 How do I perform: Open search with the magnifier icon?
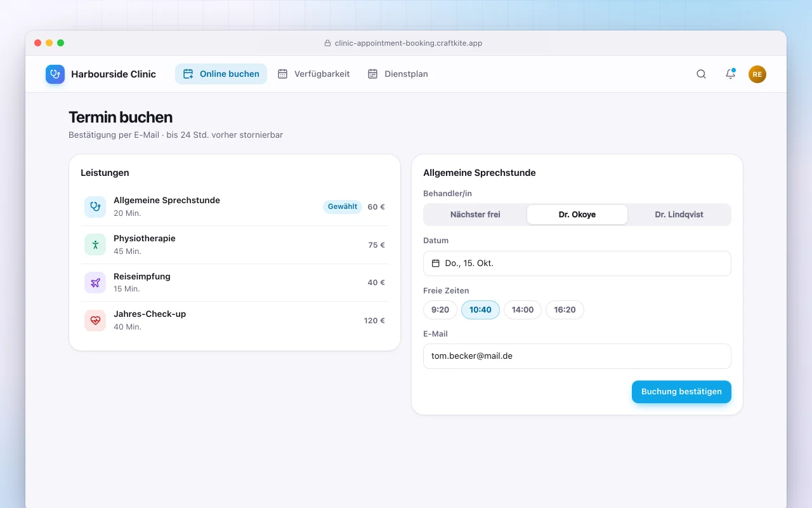701,74
